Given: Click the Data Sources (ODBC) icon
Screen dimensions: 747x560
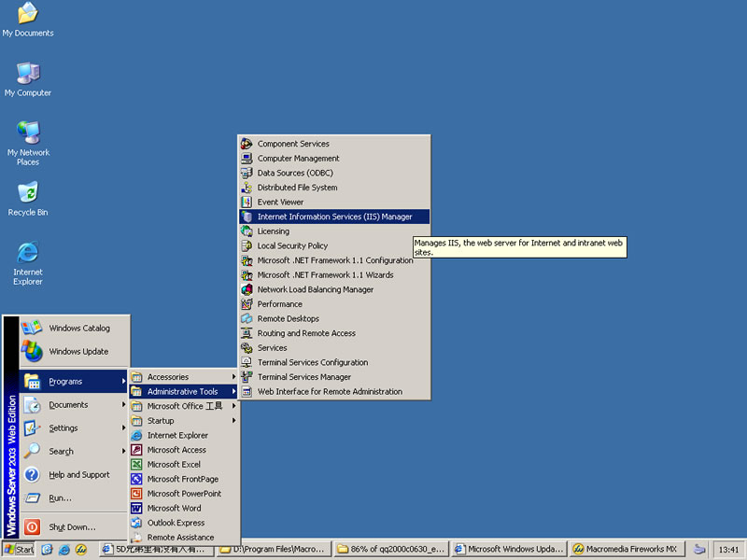Looking at the screenshot, I should click(x=247, y=173).
